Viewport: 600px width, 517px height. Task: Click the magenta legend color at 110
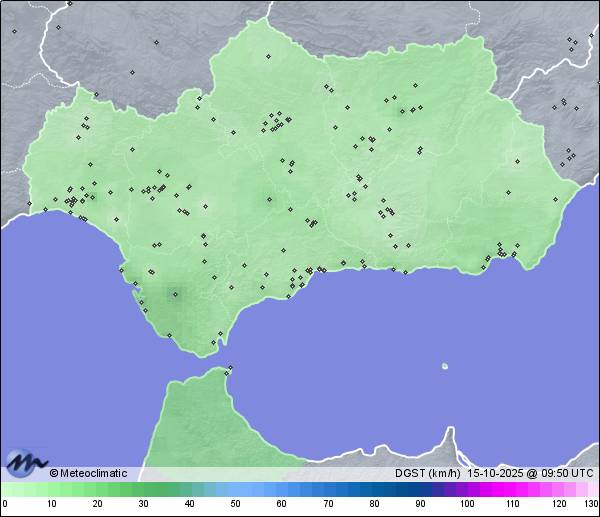click(512, 490)
